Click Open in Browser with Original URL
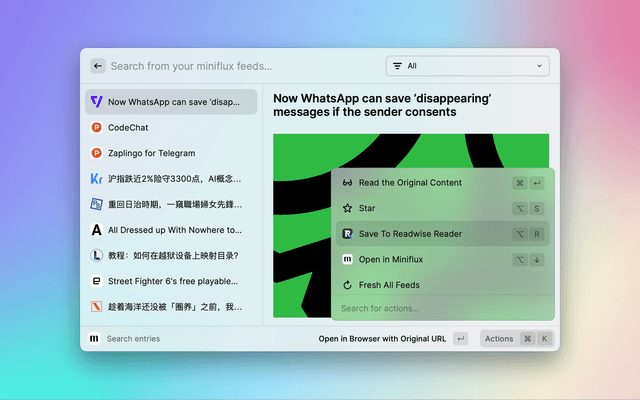 (382, 339)
